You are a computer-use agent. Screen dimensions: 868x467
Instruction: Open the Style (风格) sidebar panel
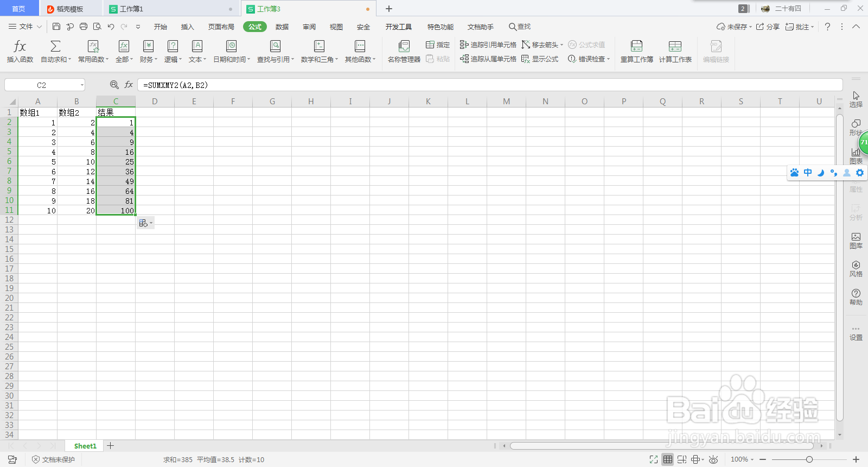tap(856, 269)
